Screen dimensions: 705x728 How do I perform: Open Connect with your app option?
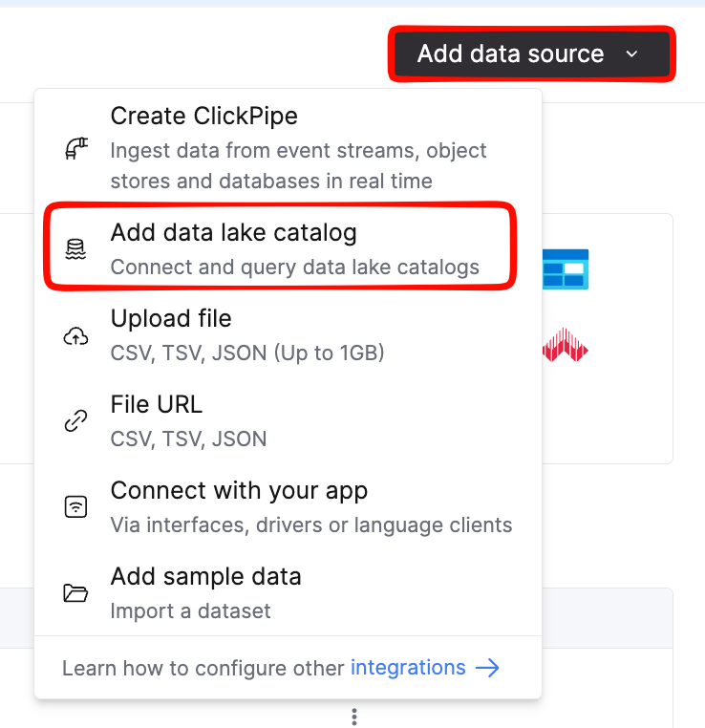(x=288, y=507)
